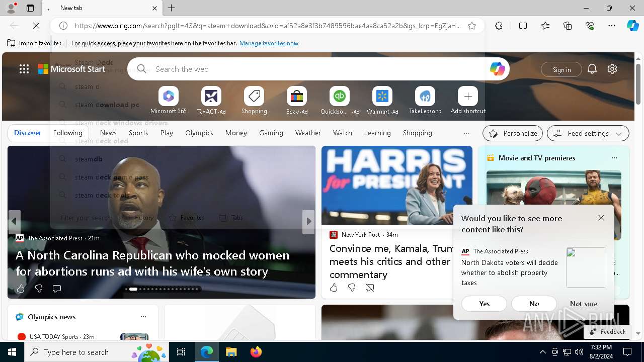Open Copilot sidebar in Edge toolbar
Viewport: 644px width, 362px height.
(x=632, y=26)
